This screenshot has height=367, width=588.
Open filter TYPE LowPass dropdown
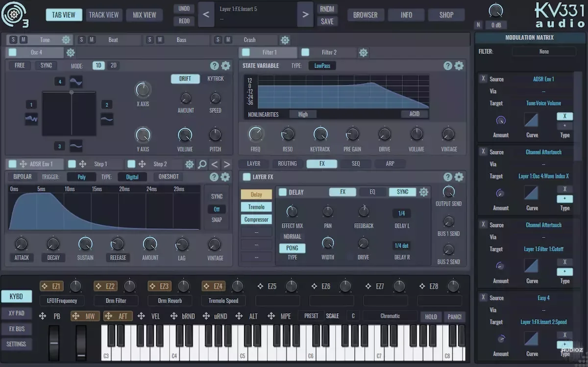click(x=322, y=66)
